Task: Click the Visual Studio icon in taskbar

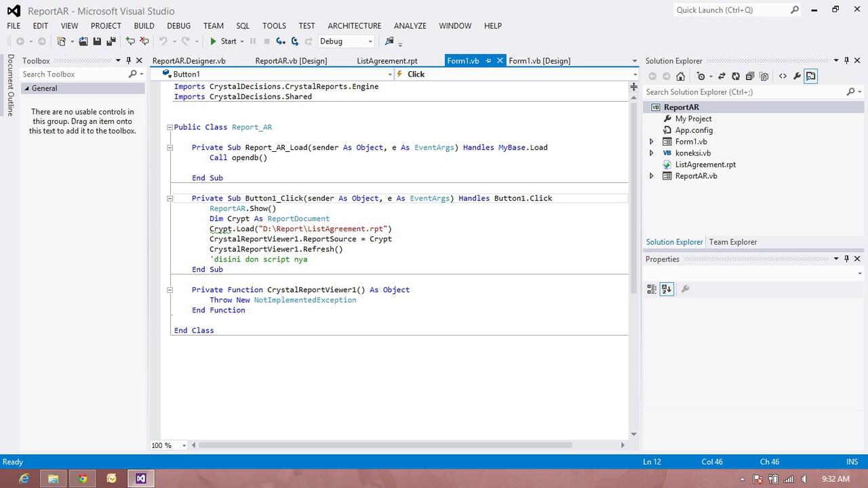Action: pos(140,479)
